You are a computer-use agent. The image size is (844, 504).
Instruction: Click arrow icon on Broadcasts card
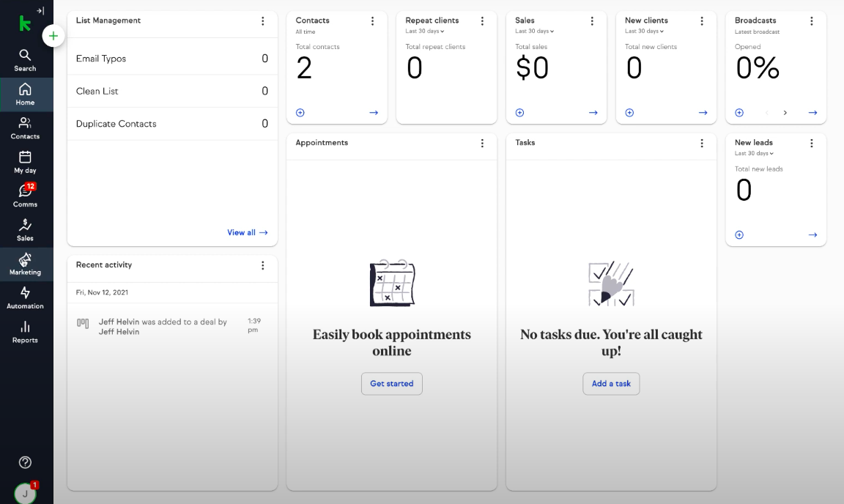[x=812, y=113]
